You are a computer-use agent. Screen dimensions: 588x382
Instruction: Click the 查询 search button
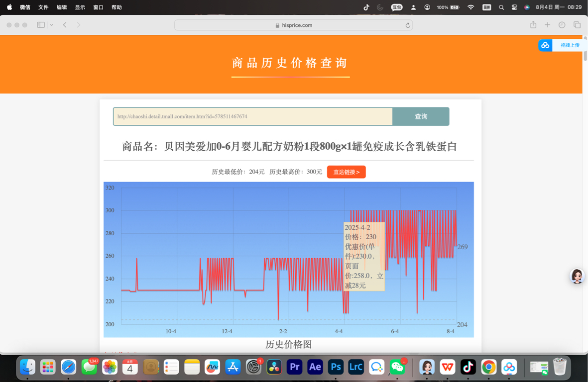point(421,116)
